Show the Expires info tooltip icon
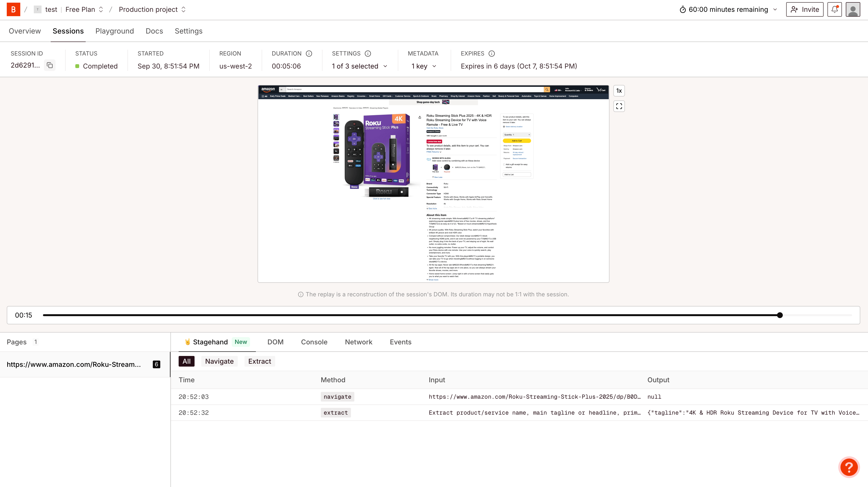The height and width of the screenshot is (487, 868). [492, 54]
